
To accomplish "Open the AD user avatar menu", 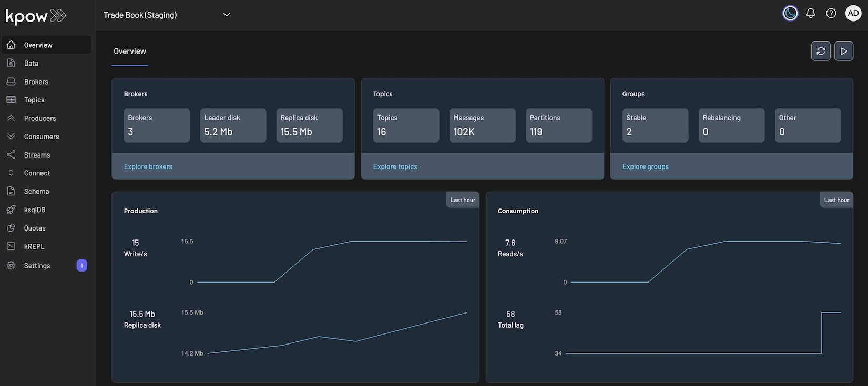I will click(853, 13).
